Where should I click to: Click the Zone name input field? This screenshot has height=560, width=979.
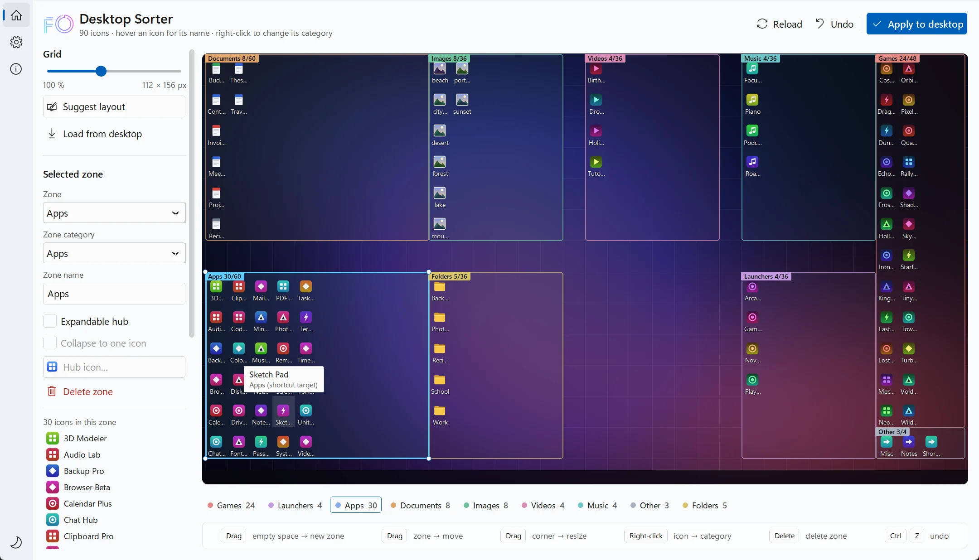pyautogui.click(x=114, y=294)
